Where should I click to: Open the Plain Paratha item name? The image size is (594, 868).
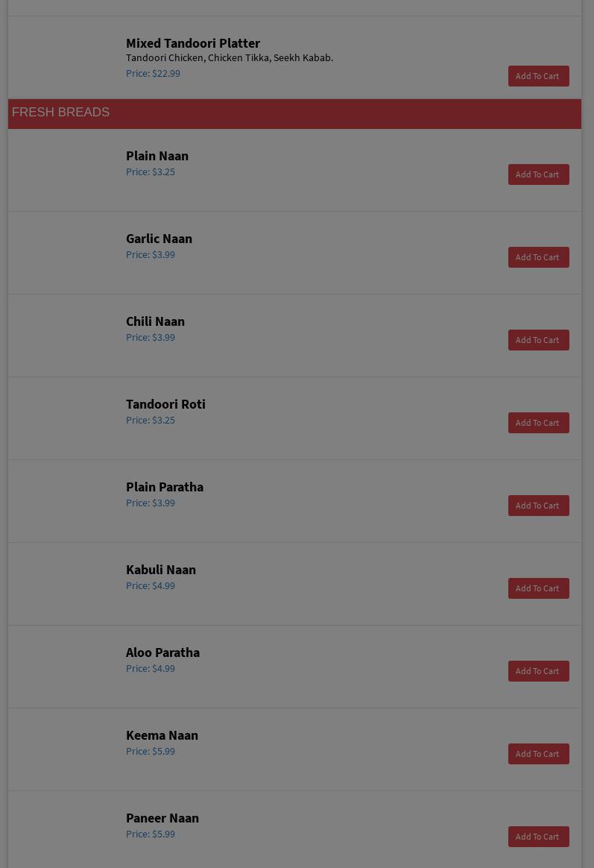click(164, 487)
